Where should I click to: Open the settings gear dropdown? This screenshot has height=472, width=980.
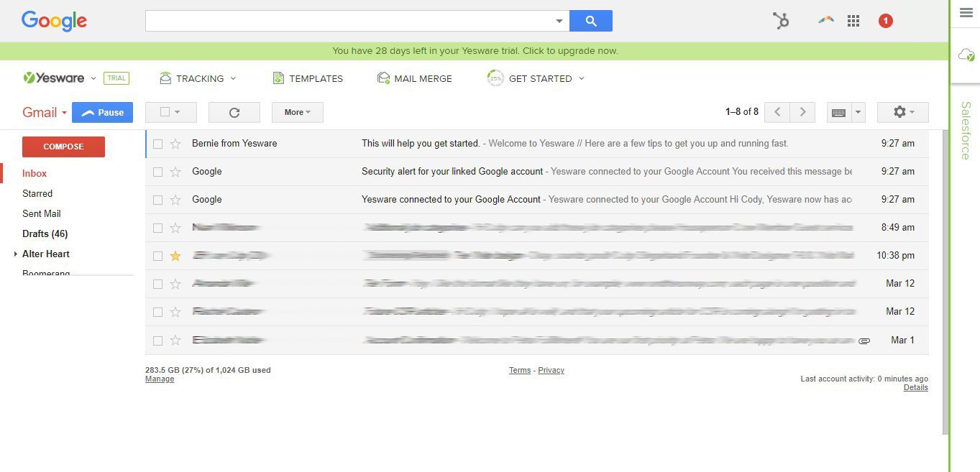pyautogui.click(x=903, y=112)
